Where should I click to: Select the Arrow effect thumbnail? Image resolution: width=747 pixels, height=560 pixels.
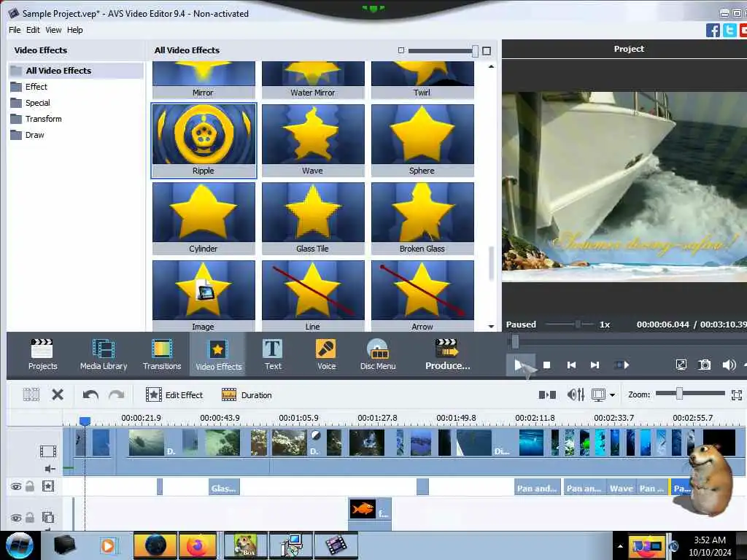click(x=422, y=296)
